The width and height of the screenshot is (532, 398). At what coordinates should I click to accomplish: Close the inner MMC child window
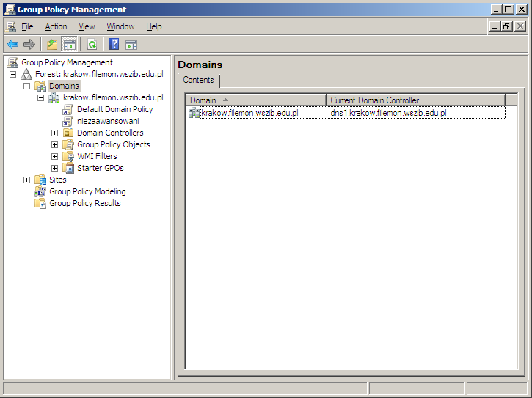(520, 26)
